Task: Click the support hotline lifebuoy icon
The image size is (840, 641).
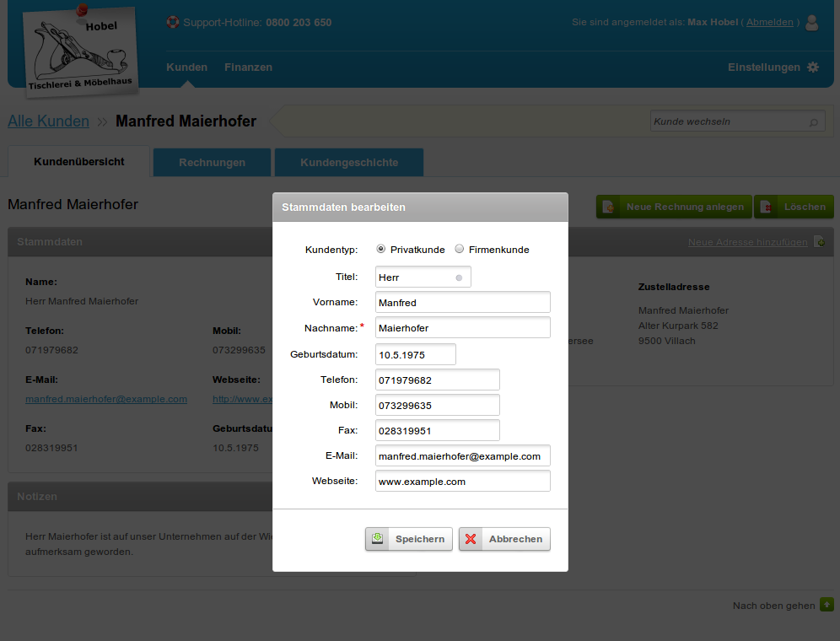Action: click(173, 23)
